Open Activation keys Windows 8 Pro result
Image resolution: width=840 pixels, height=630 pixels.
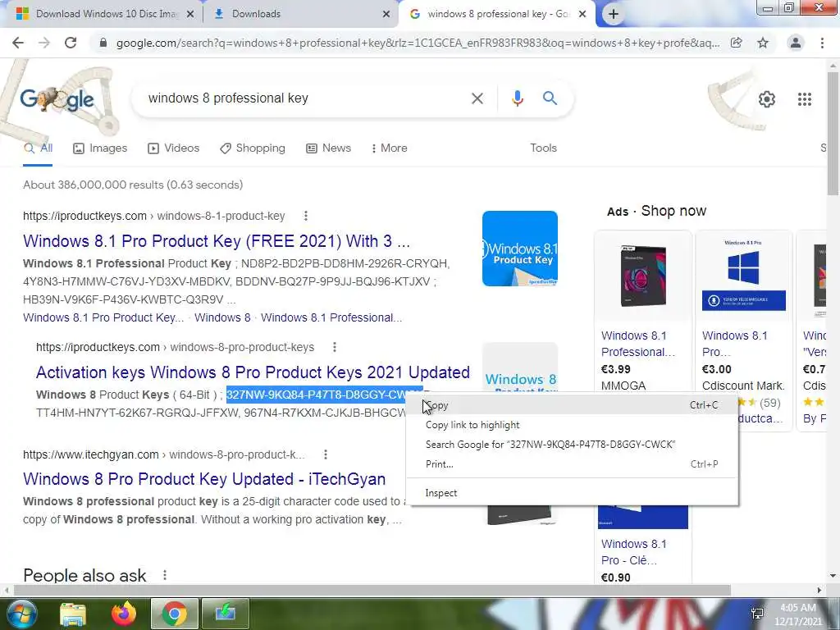click(x=253, y=372)
